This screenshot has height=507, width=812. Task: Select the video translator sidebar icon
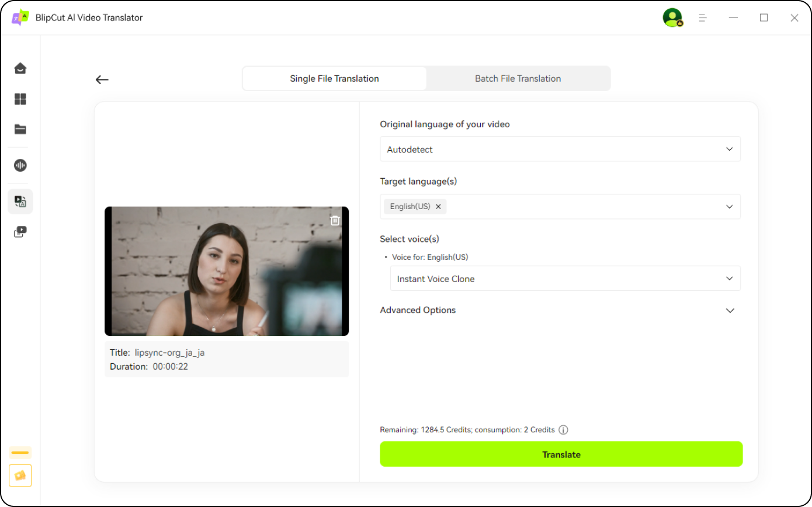click(20, 202)
